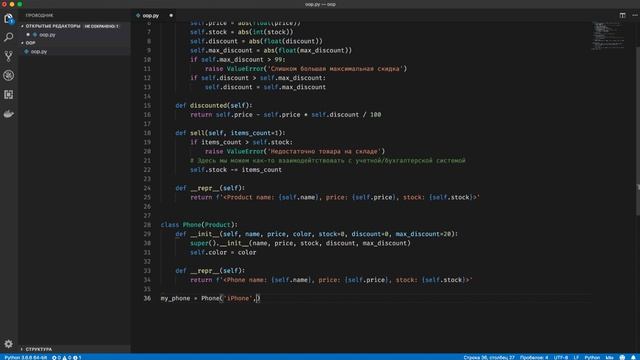This screenshot has height=360, width=640.
Task: Place cursor on 'def sell(self, items_count=1):' line
Action: tap(230, 133)
